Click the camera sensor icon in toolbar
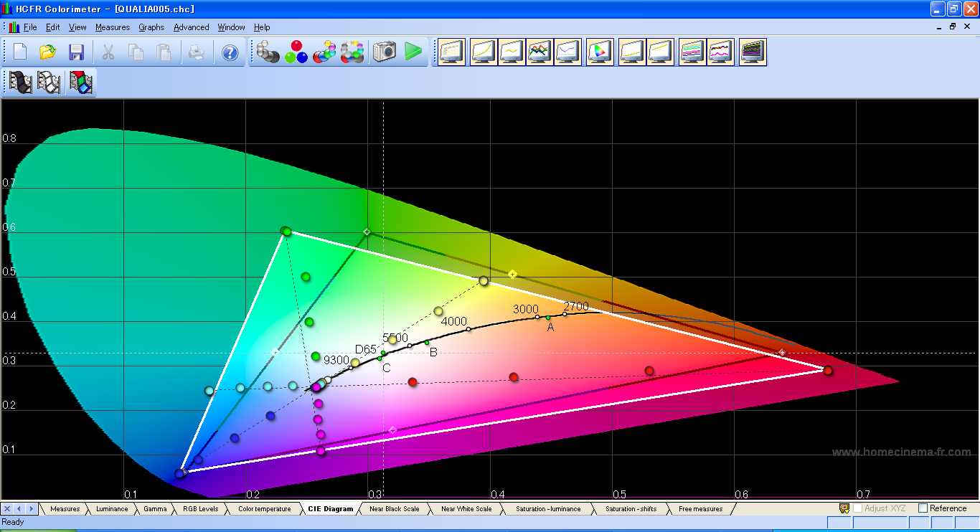The height and width of the screenshot is (532, 980). point(384,52)
